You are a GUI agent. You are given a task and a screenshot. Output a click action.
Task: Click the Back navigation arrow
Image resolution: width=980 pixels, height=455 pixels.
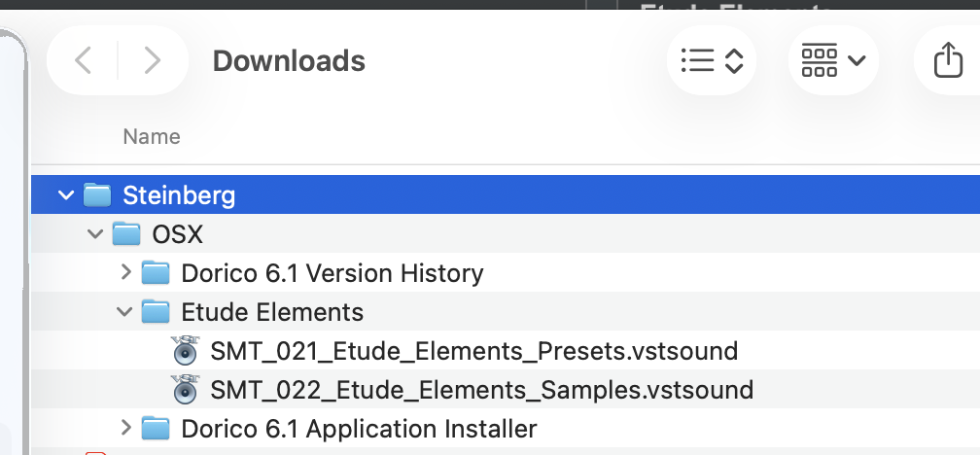(x=84, y=61)
